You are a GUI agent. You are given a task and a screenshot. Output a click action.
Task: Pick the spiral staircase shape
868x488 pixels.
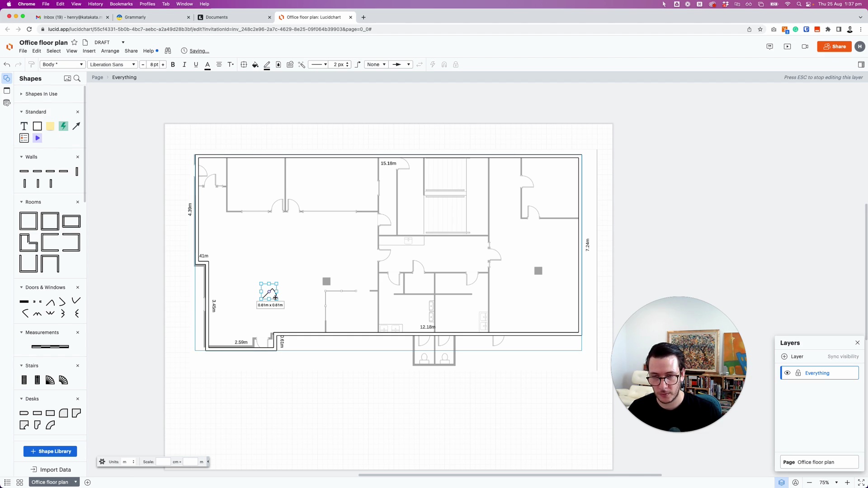[x=50, y=380]
